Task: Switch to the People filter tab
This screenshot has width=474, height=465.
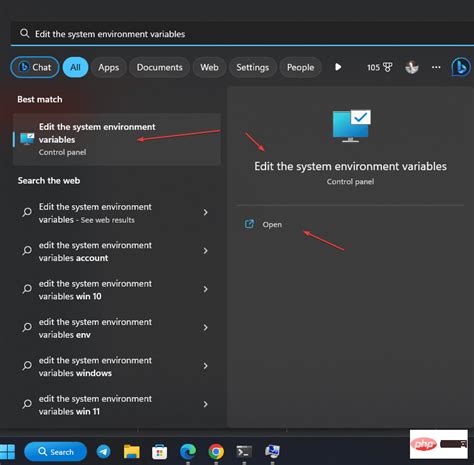Action: [x=300, y=67]
